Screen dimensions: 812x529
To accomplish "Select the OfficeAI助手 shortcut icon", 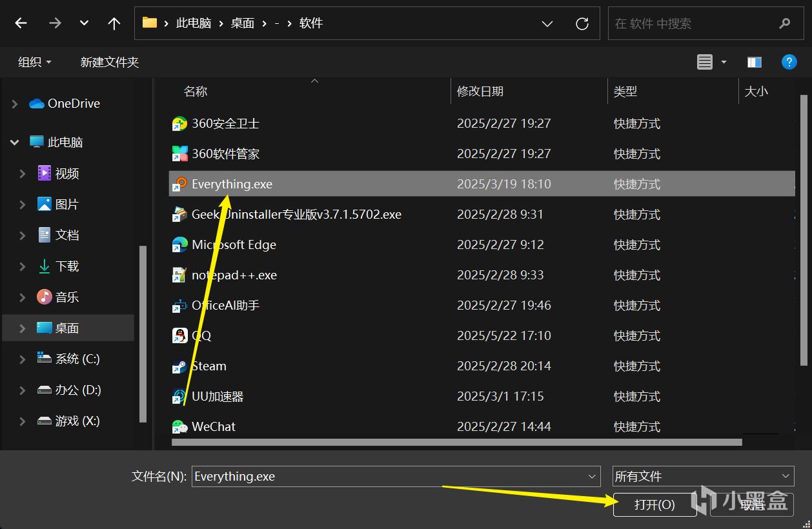I will 179,305.
